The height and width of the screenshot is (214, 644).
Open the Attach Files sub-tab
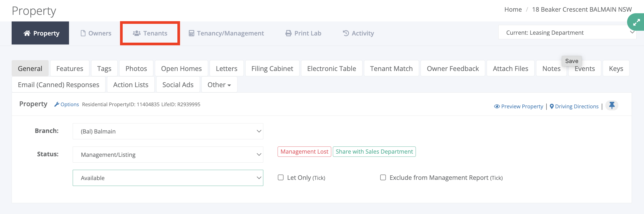coord(510,69)
